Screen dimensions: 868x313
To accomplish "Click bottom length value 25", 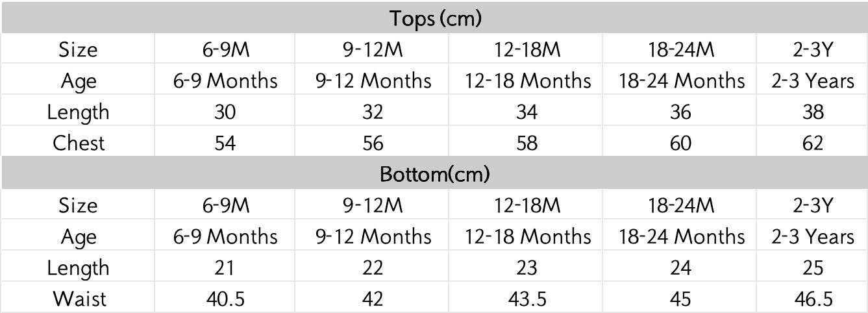I will 812,267.
